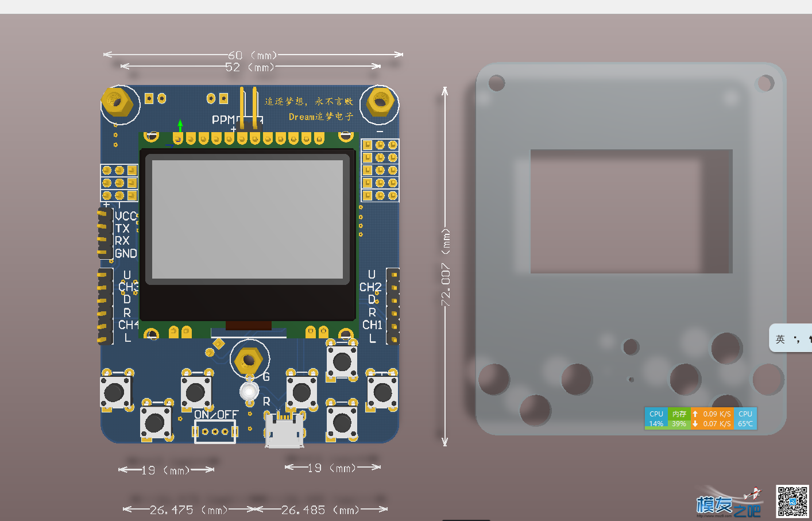Click the VCC silkscreen label
812x521 pixels.
pyautogui.click(x=126, y=216)
